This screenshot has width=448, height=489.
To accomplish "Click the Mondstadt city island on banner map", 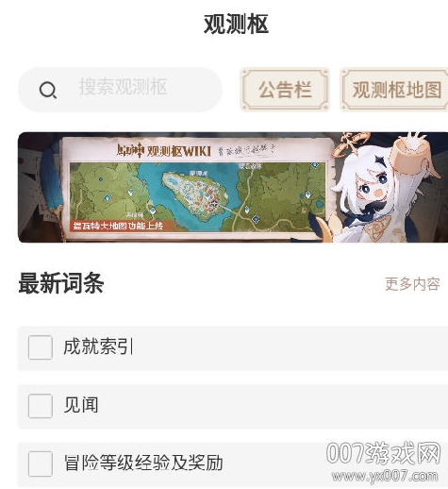I will [x=195, y=195].
